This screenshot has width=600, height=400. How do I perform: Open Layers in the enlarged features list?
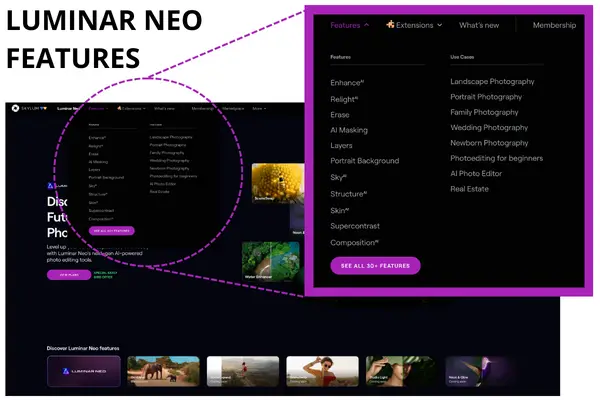point(341,145)
